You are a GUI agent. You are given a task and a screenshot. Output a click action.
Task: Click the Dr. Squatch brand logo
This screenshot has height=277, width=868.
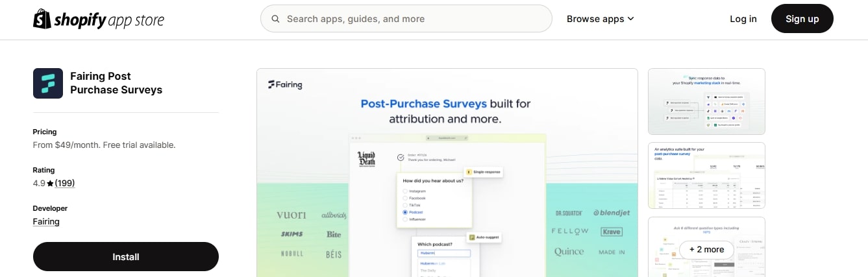click(570, 213)
